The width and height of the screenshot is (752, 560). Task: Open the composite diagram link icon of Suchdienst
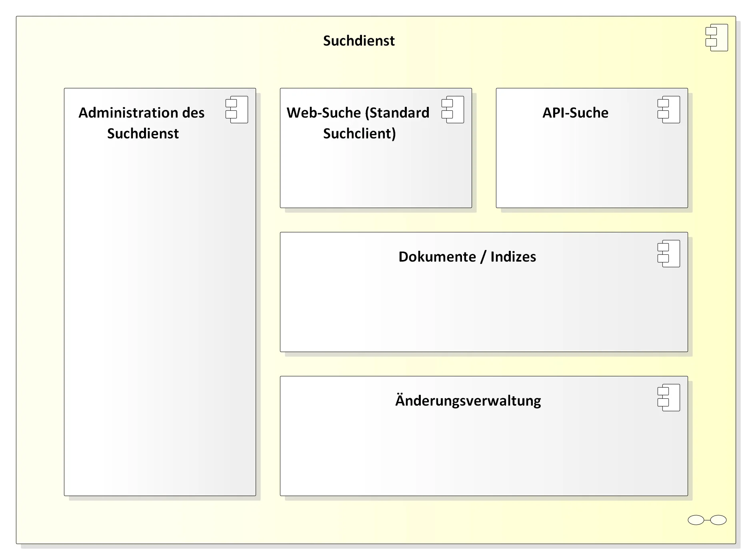707,520
